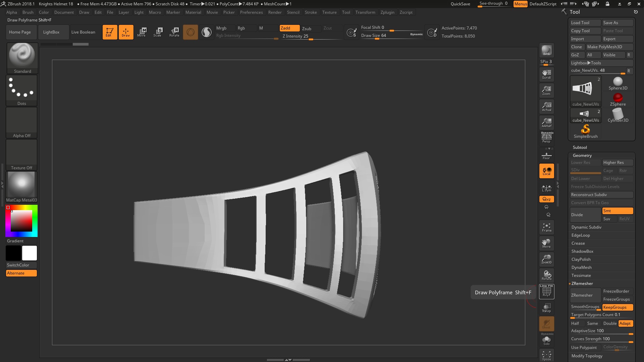Screen dimensions: 644x362
Task: Select the Draw mode icon
Action: tap(126, 32)
